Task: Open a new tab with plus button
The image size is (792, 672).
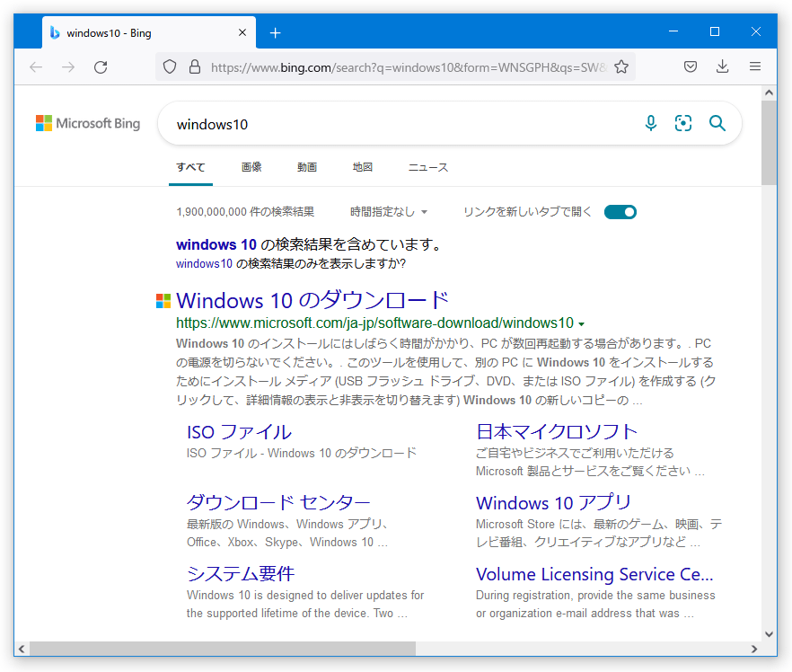Action: coord(276,33)
